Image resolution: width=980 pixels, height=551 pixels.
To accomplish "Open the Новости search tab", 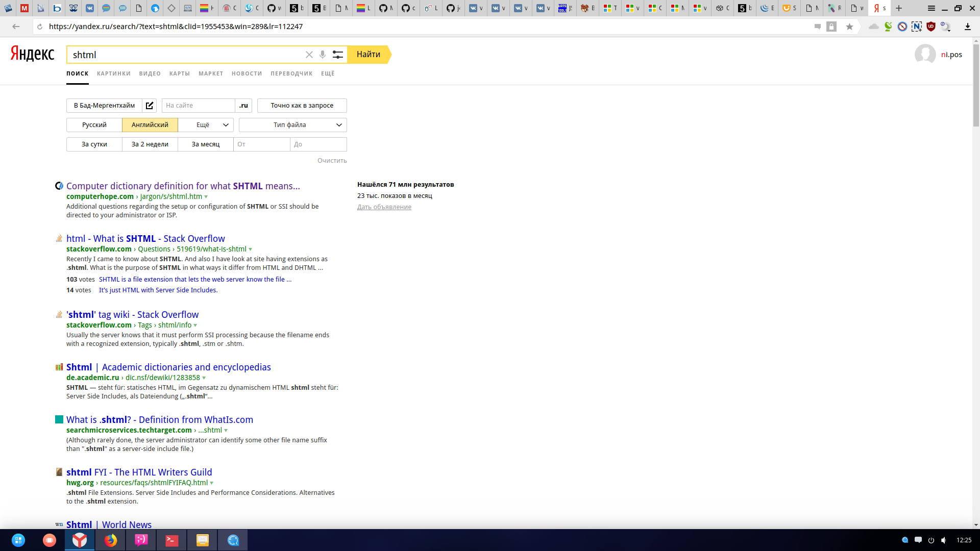I will (x=247, y=73).
